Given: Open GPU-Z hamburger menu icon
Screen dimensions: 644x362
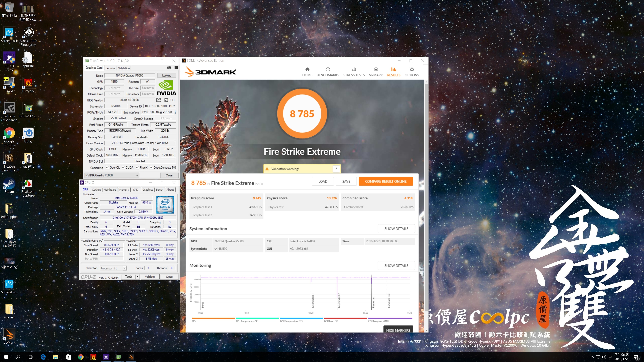Looking at the screenshot, I should point(176,67).
